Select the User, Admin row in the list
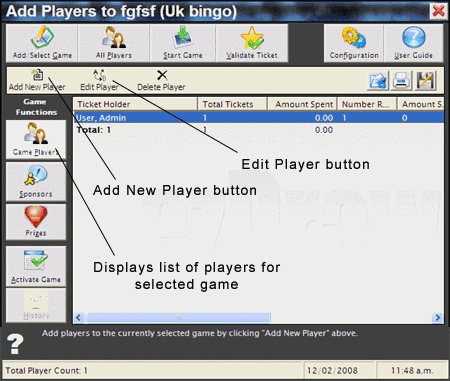Viewport: 450px width, 381px height. [259, 118]
